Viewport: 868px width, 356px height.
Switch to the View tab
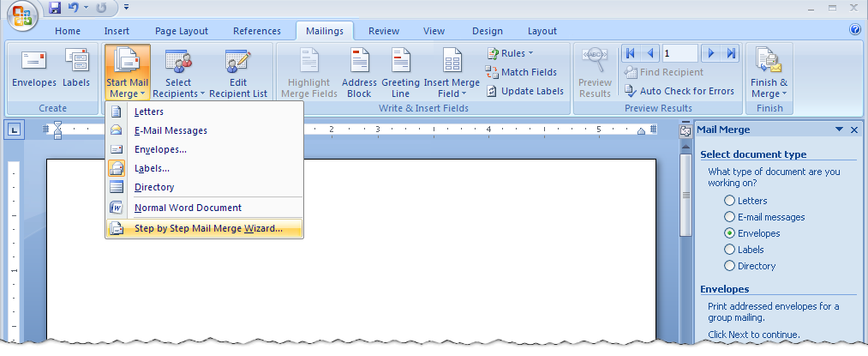click(434, 31)
